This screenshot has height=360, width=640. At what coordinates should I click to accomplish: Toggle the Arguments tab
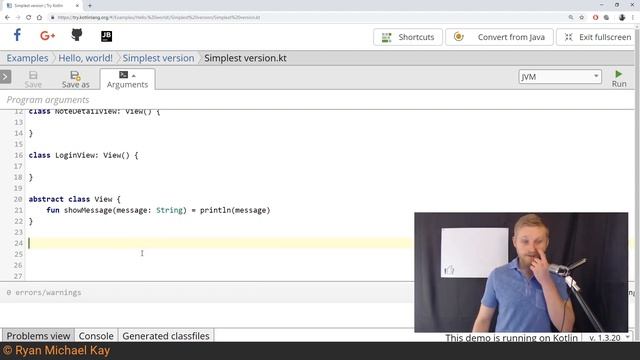click(x=127, y=79)
